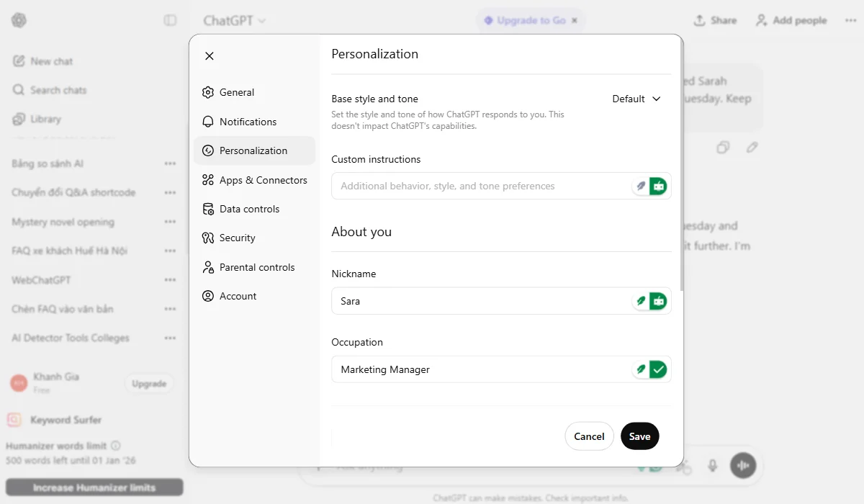Open the Data controls settings section

coord(249,209)
